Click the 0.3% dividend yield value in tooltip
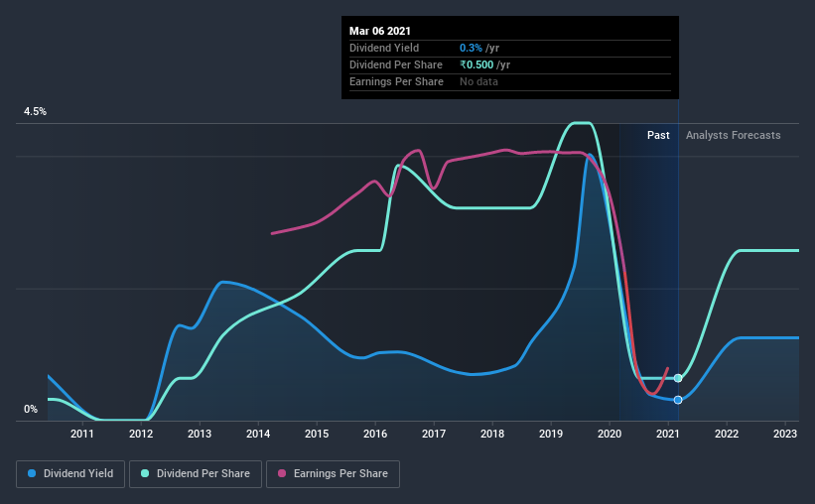This screenshot has width=815, height=504. (471, 48)
